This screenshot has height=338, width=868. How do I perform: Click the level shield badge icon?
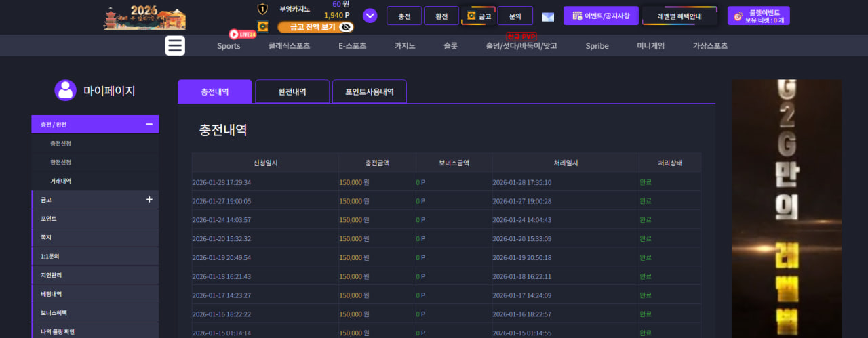262,9
